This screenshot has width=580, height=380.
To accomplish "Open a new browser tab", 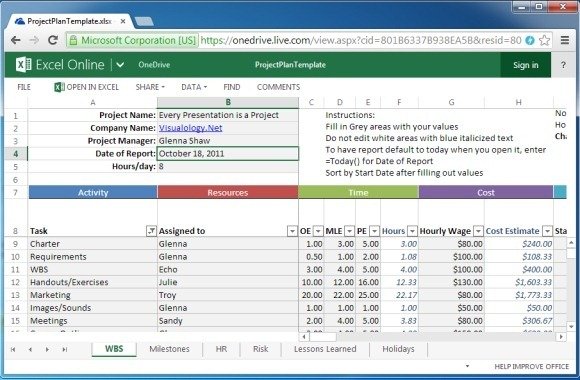I will coord(144,21).
